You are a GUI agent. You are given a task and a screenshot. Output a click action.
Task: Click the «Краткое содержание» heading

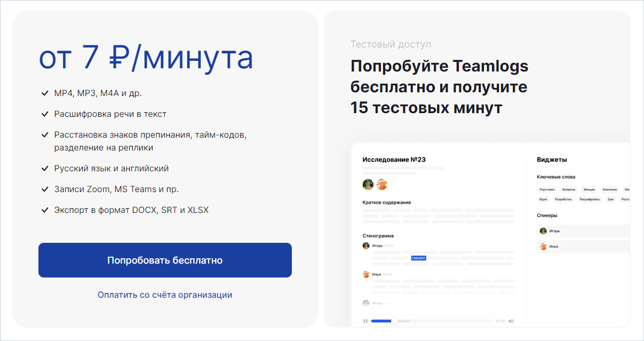pyautogui.click(x=387, y=202)
